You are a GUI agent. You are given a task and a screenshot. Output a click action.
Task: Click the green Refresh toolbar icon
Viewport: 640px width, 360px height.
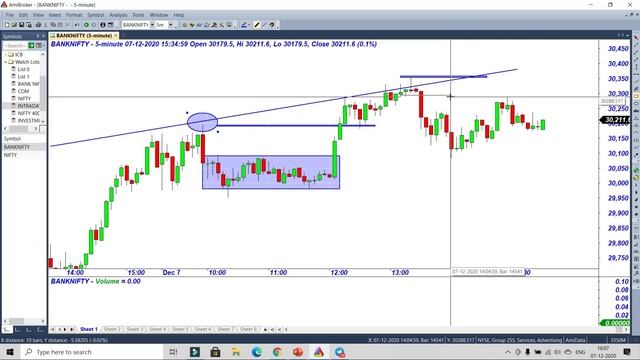[86, 25]
